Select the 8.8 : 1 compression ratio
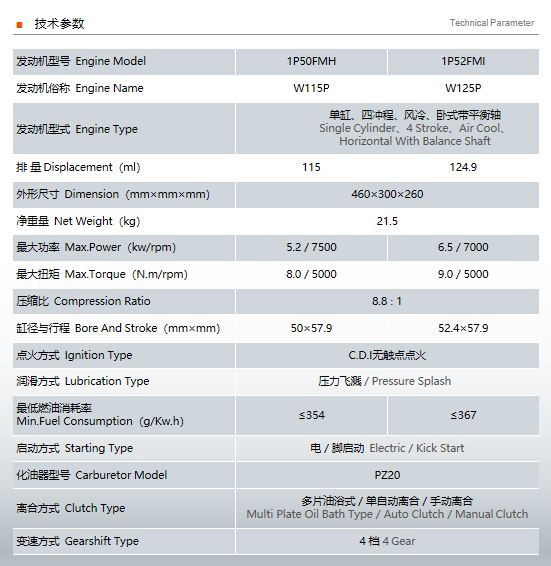 tap(387, 301)
